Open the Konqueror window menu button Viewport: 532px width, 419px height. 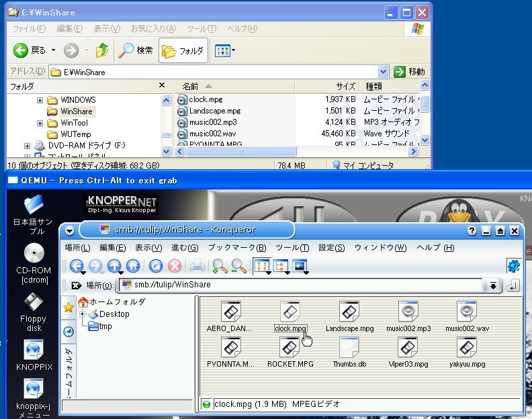69,231
